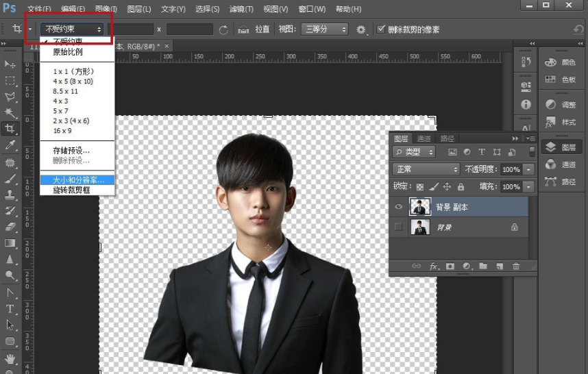This screenshot has width=588, height=374.
Task: Open the fill slider dropdown arrow
Action: [528, 186]
